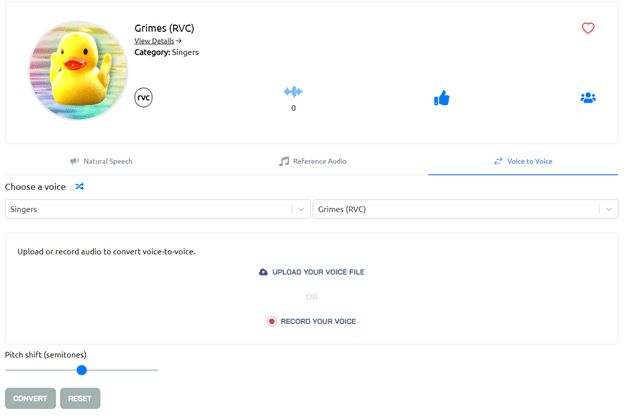Click the cloud upload icon

(263, 272)
